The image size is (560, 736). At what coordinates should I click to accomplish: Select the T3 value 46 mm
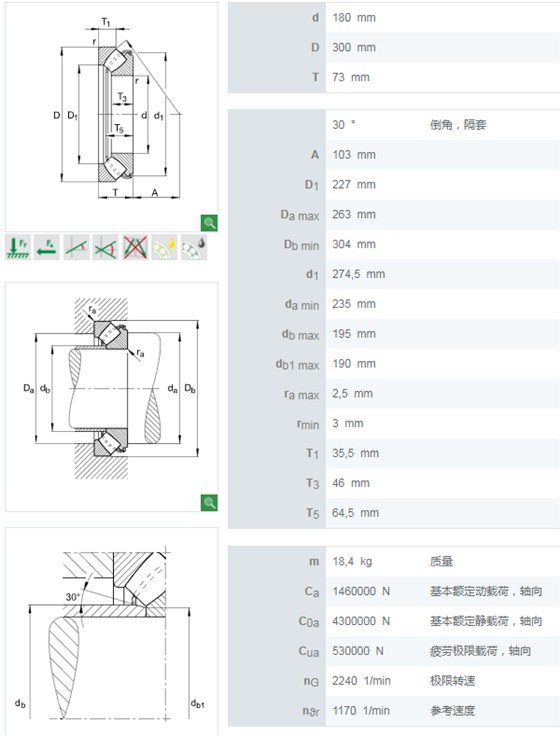coord(351,483)
